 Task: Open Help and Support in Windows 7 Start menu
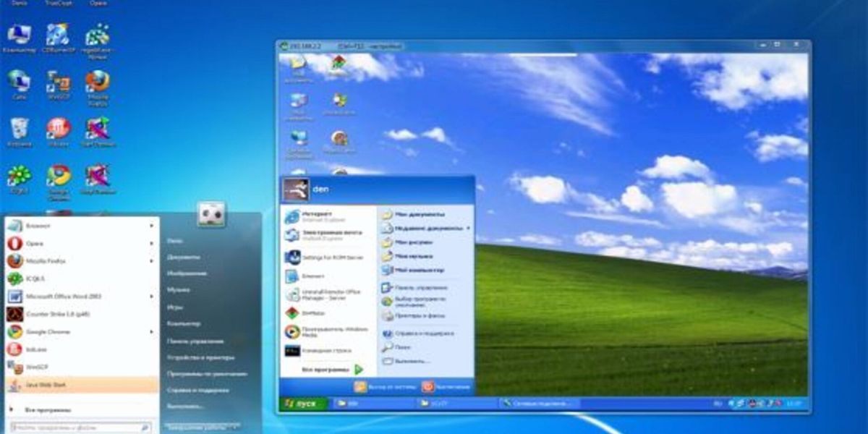coord(197,391)
